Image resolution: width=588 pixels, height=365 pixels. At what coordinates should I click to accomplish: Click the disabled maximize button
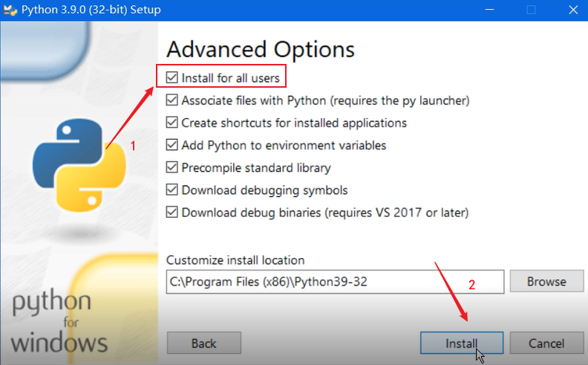click(531, 10)
